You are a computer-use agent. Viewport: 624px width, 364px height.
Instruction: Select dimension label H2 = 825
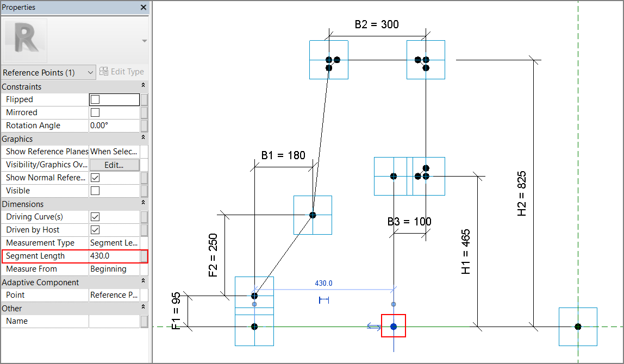(x=522, y=194)
